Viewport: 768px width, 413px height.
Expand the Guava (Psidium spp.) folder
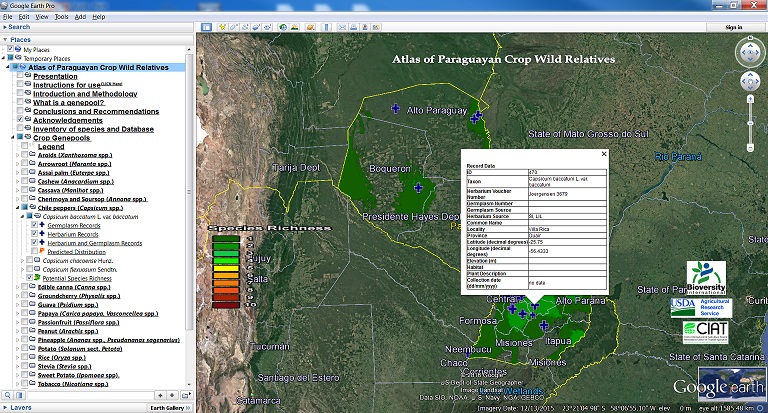point(18,305)
